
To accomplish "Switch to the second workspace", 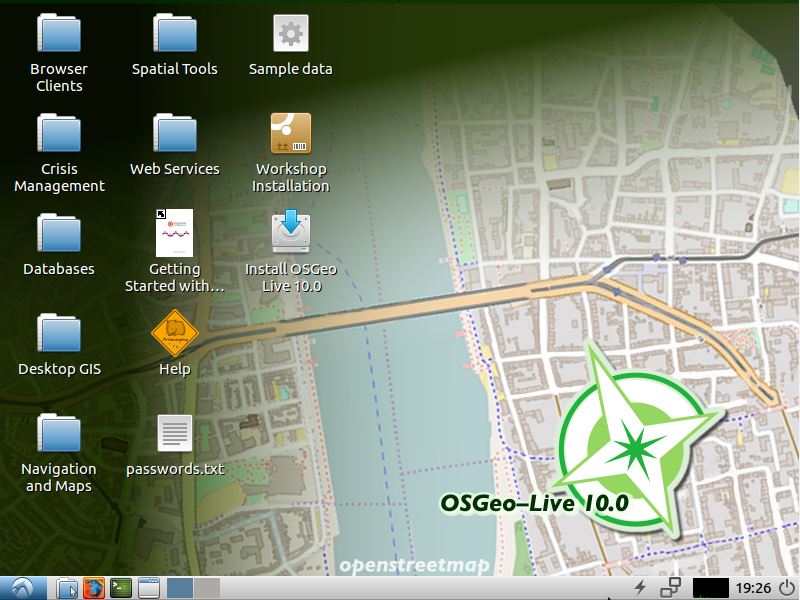I will (206, 588).
